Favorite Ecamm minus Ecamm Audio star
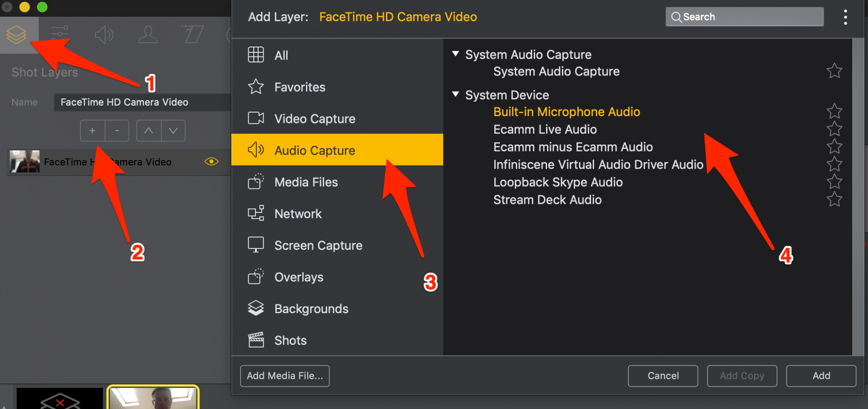 click(835, 146)
